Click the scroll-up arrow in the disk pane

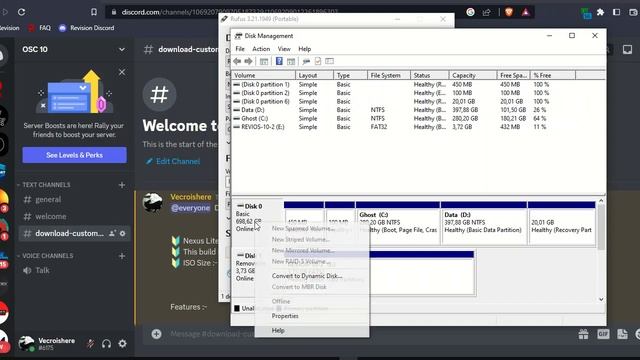tap(601, 201)
